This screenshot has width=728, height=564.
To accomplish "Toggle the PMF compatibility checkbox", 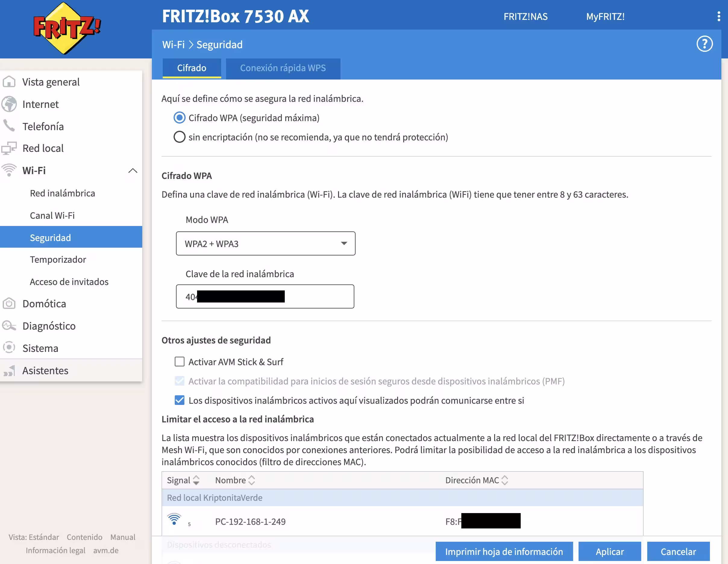I will (x=179, y=381).
